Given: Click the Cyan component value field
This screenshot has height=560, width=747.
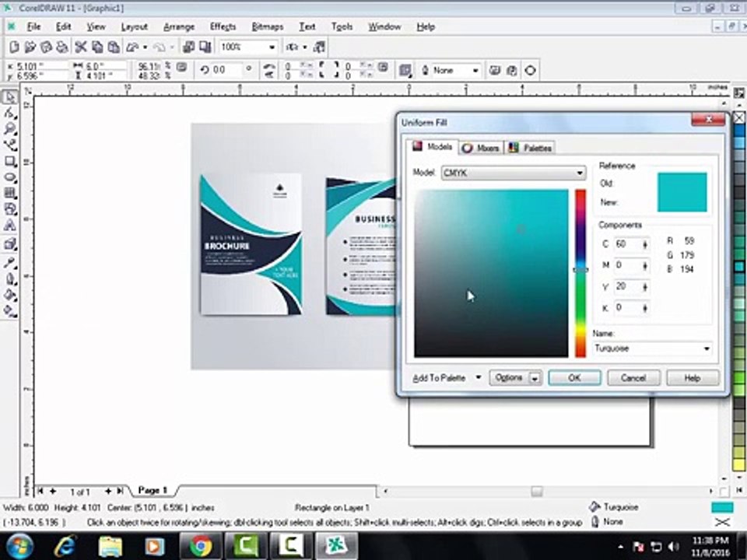Looking at the screenshot, I should [x=626, y=244].
